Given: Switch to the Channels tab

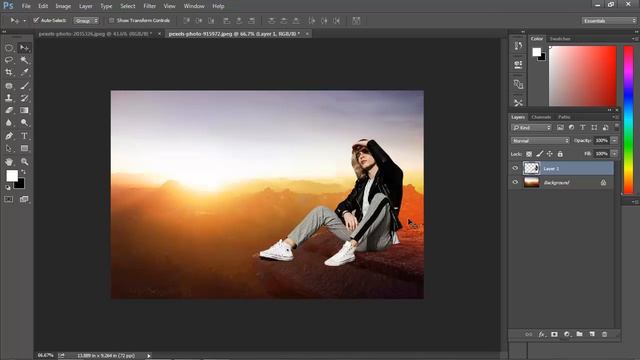Looking at the screenshot, I should coord(541,117).
